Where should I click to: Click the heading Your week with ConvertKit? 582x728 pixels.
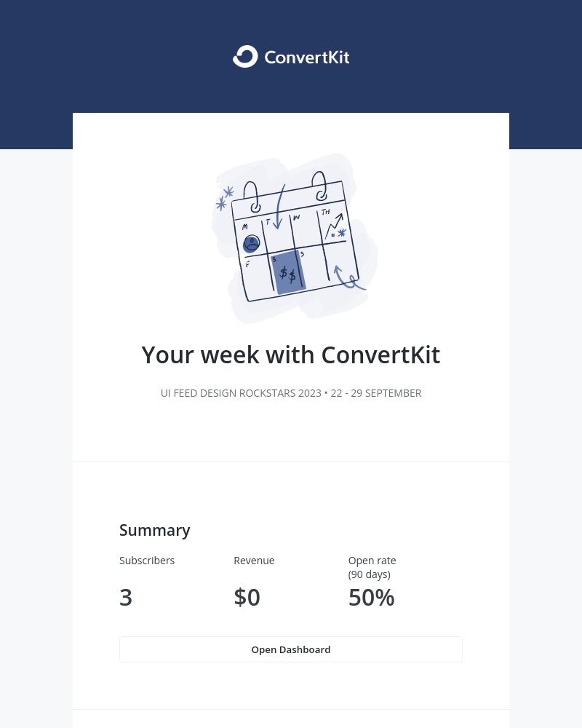291,355
